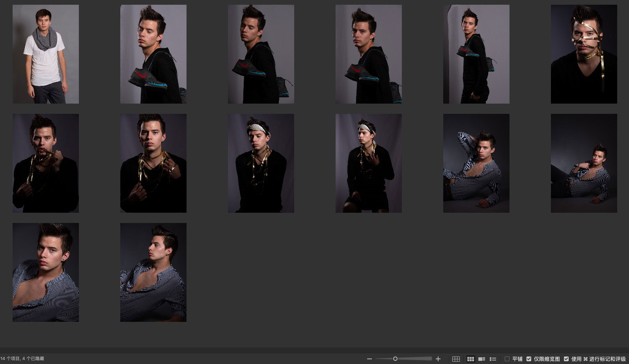Pick the striped shirt side profile photo

coord(153,272)
